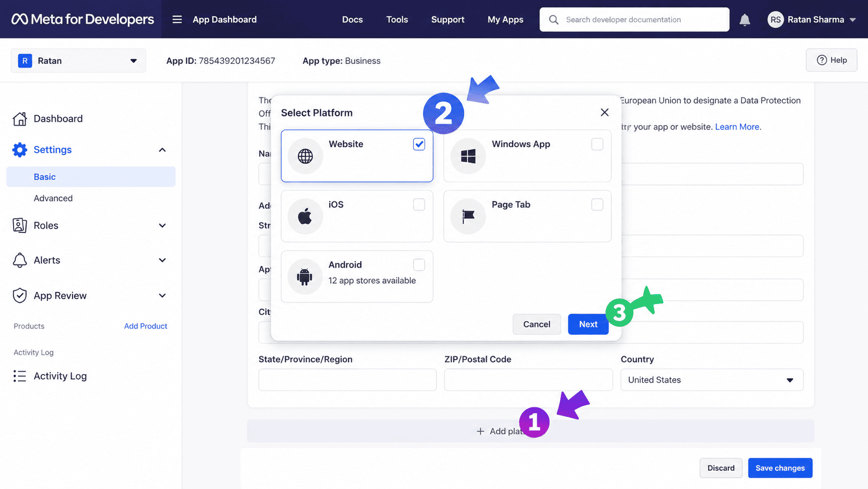Screen dimensions: 868x489
Task: Click the Help question mark icon
Action: (x=822, y=60)
